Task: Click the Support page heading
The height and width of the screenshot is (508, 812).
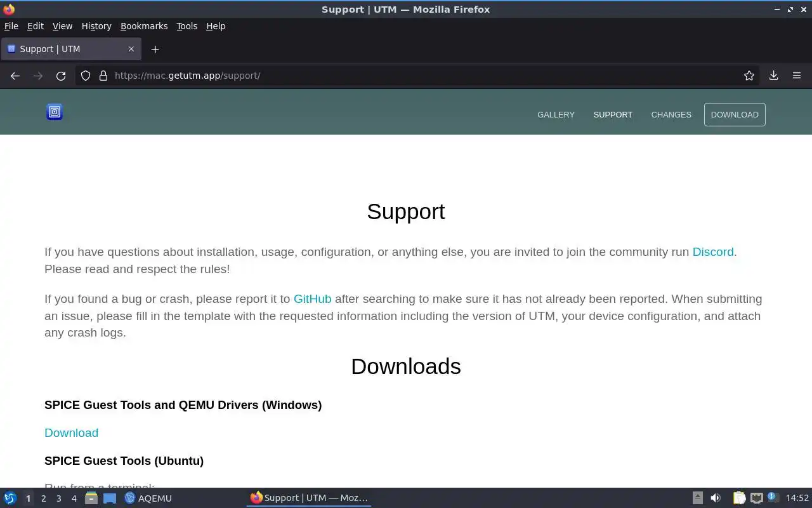Action: pos(406,211)
